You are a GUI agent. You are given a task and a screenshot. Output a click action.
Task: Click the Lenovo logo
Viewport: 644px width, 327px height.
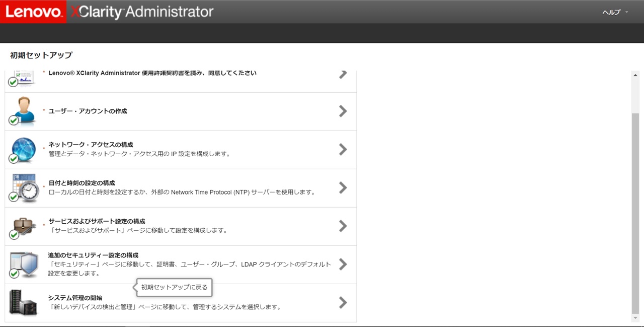[33, 12]
